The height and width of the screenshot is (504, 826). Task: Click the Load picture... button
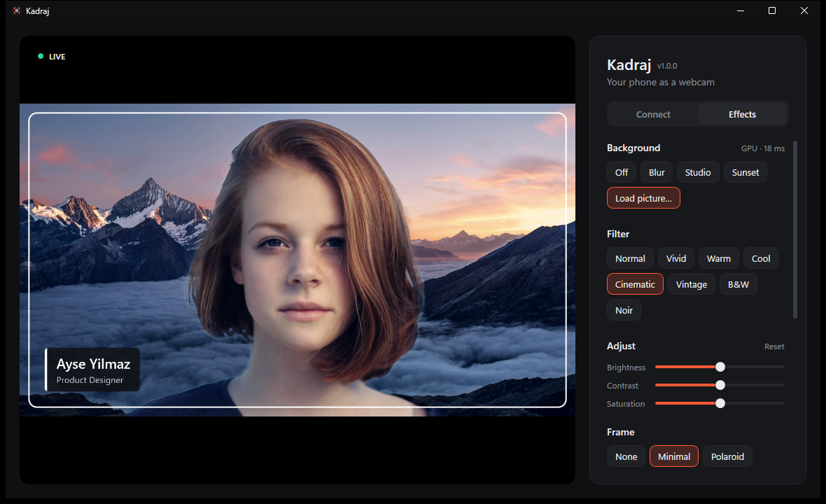643,198
